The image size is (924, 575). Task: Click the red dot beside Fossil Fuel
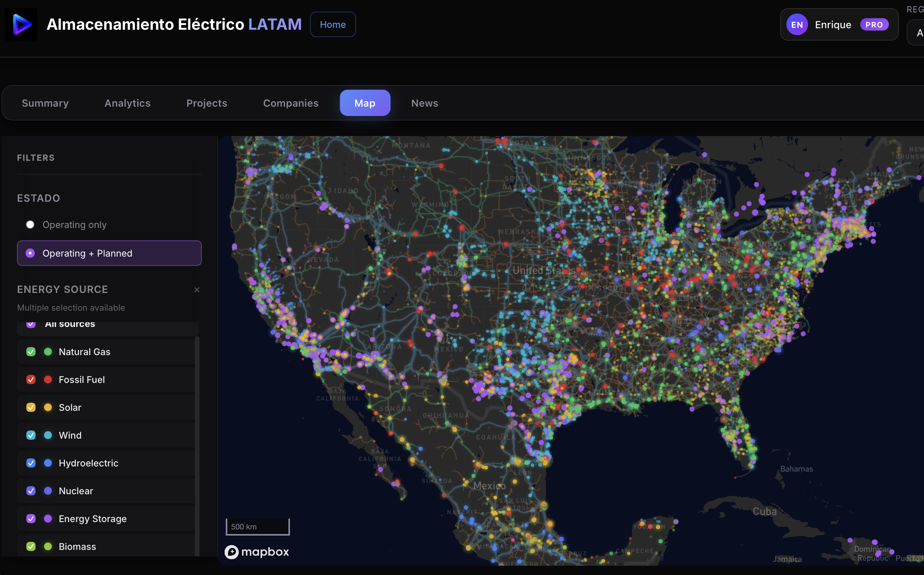tap(48, 379)
